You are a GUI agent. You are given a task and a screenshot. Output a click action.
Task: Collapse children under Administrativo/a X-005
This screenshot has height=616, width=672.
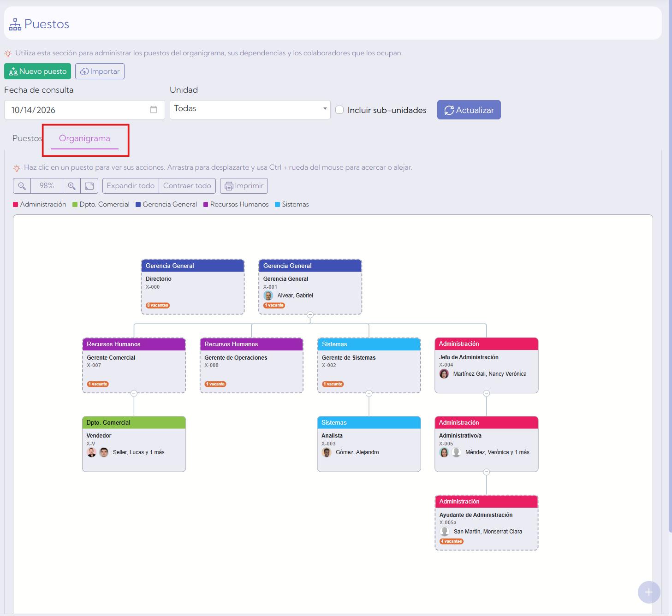[x=487, y=472]
